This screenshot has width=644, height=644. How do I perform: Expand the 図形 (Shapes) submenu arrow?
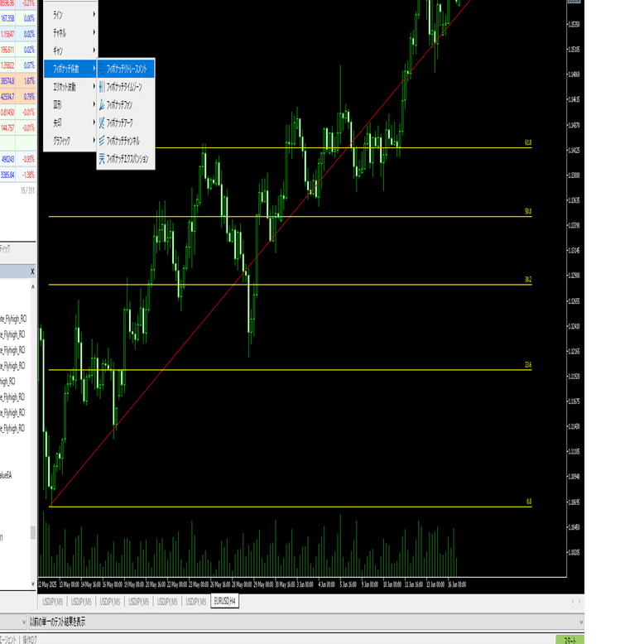94,104
